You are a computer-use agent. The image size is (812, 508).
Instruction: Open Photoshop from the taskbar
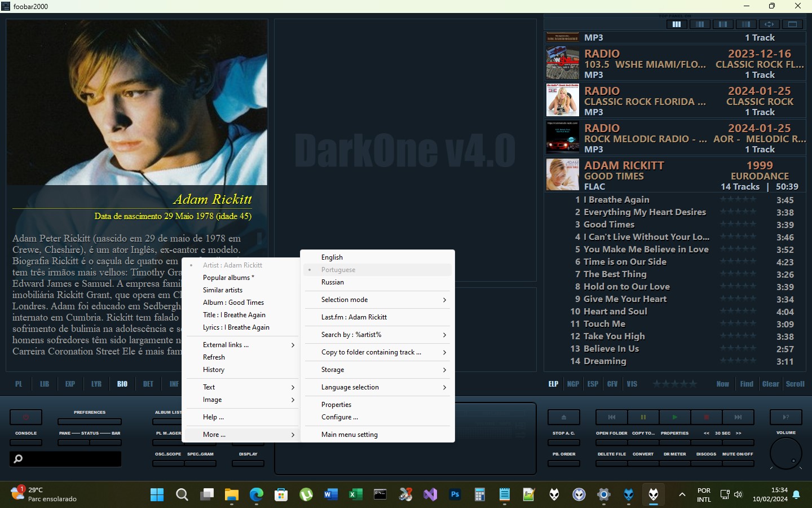(454, 495)
